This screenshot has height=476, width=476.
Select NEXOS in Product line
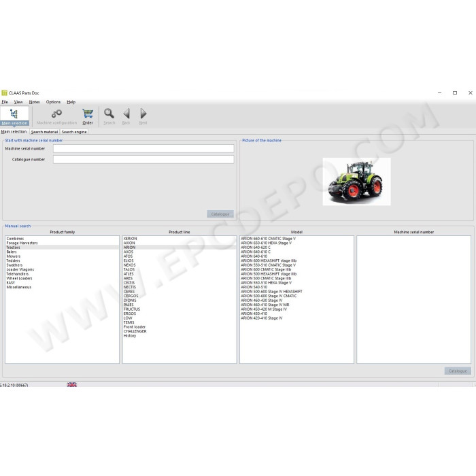[180, 265]
